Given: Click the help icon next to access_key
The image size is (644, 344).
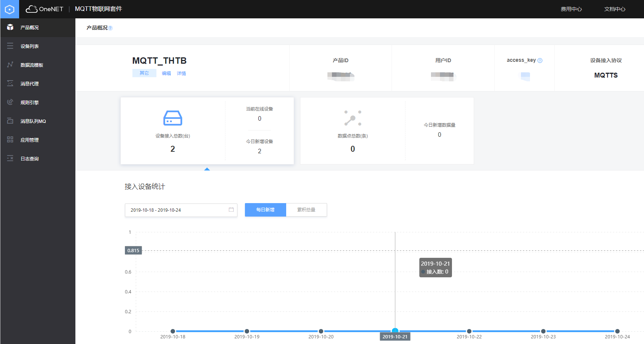Looking at the screenshot, I should (x=540, y=60).
